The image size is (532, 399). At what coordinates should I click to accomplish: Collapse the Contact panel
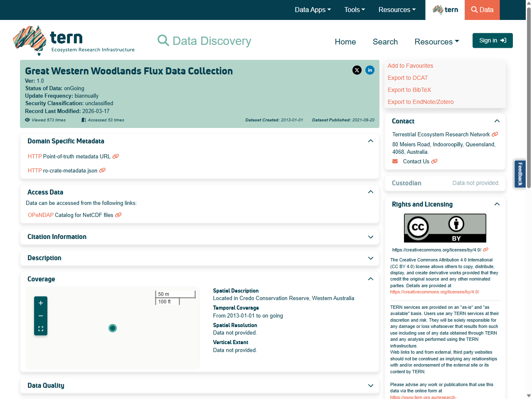pyautogui.click(x=497, y=121)
